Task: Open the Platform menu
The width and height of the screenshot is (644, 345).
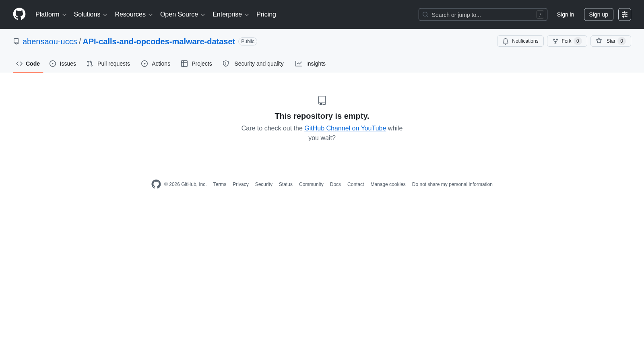Action: tap(51, 14)
